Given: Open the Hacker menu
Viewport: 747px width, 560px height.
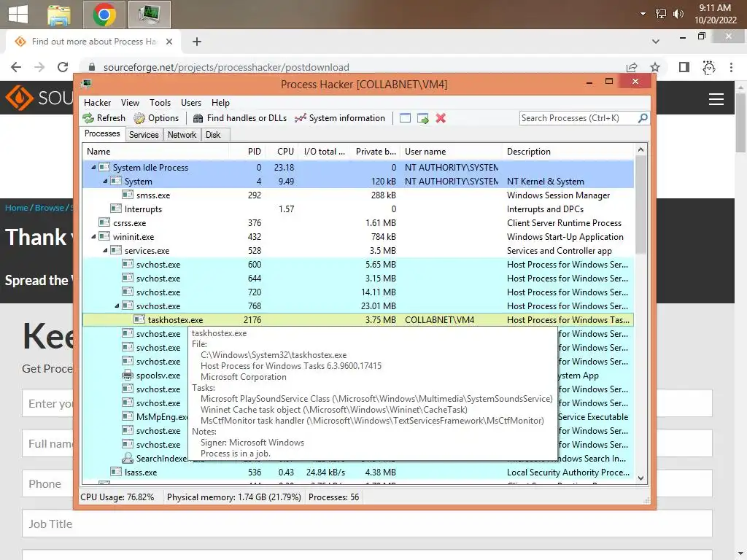Looking at the screenshot, I should 97,103.
